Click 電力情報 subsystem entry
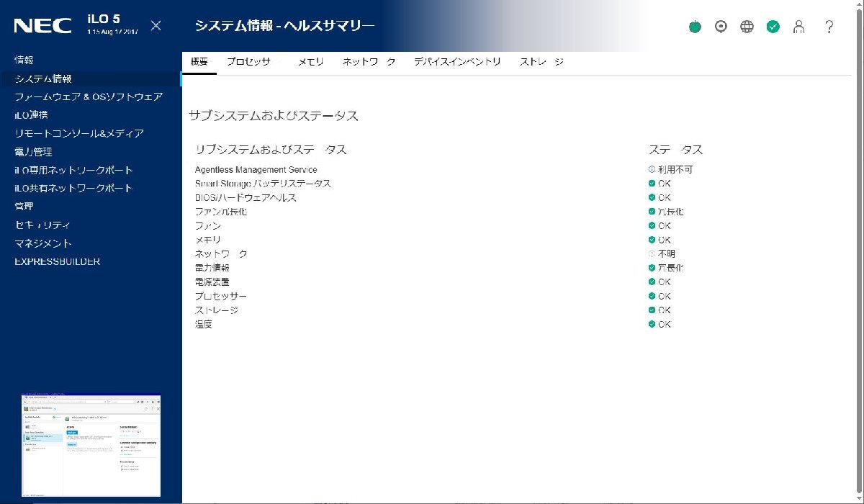864x504 pixels. 212,268
